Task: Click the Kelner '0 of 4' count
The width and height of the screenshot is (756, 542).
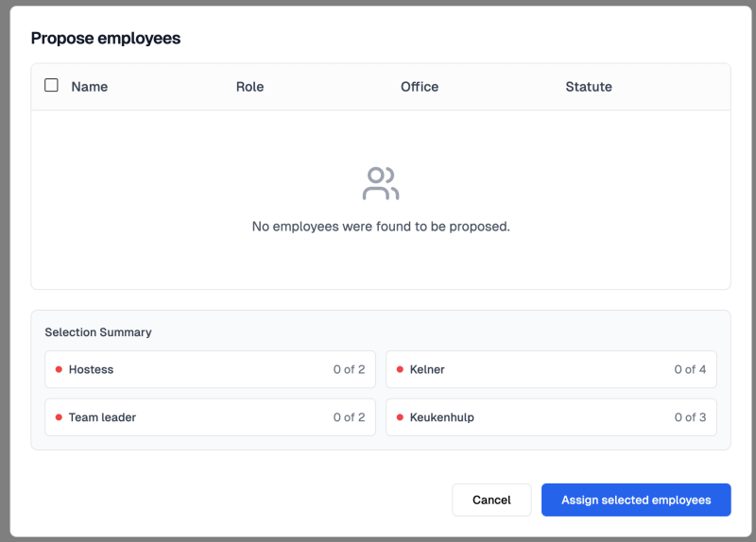Action: [x=690, y=369]
